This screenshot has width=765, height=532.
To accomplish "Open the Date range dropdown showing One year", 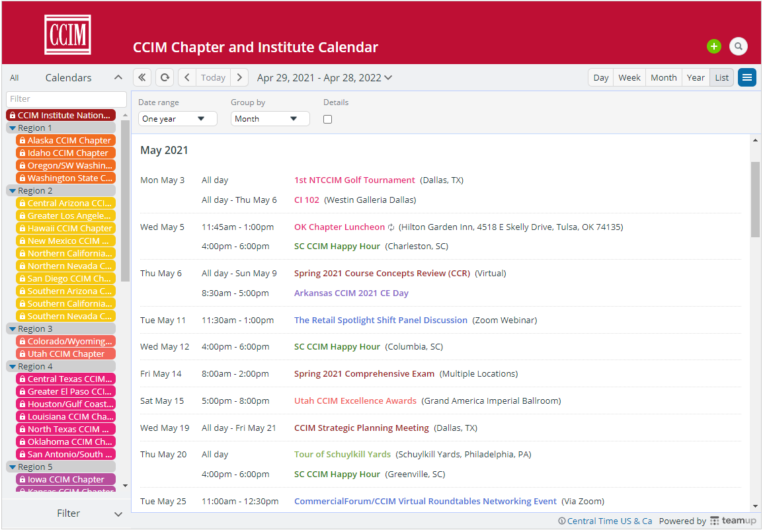I will click(x=177, y=118).
